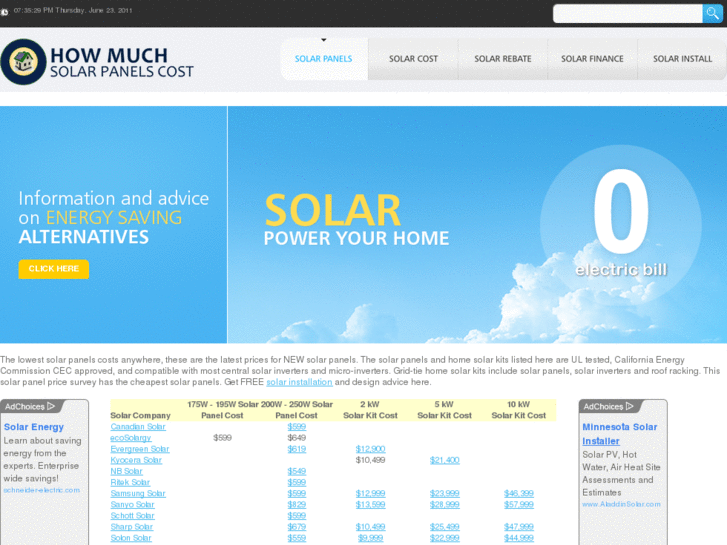
Task: Visit schneider-electric.com ad link
Action: [x=42, y=490]
